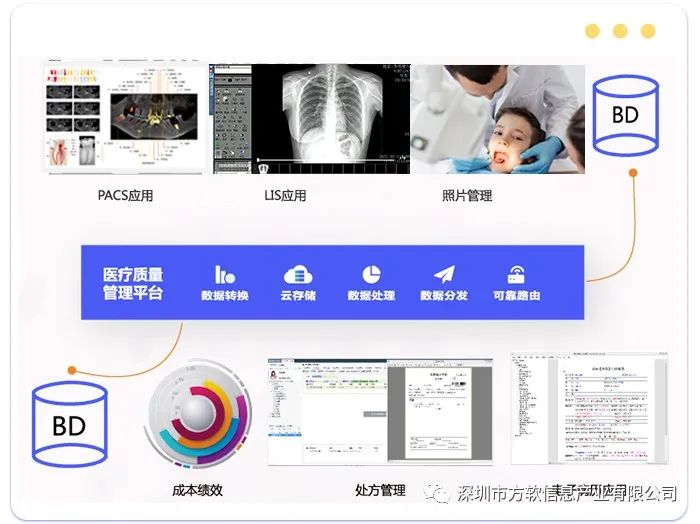Select the 数据分发 paper plane icon
This screenshot has width=700, height=524.
444,274
